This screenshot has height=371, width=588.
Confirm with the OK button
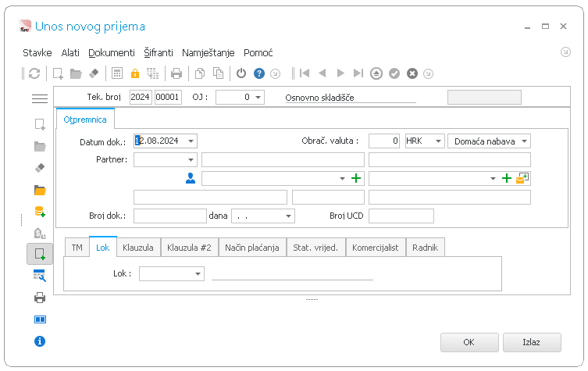(x=469, y=342)
